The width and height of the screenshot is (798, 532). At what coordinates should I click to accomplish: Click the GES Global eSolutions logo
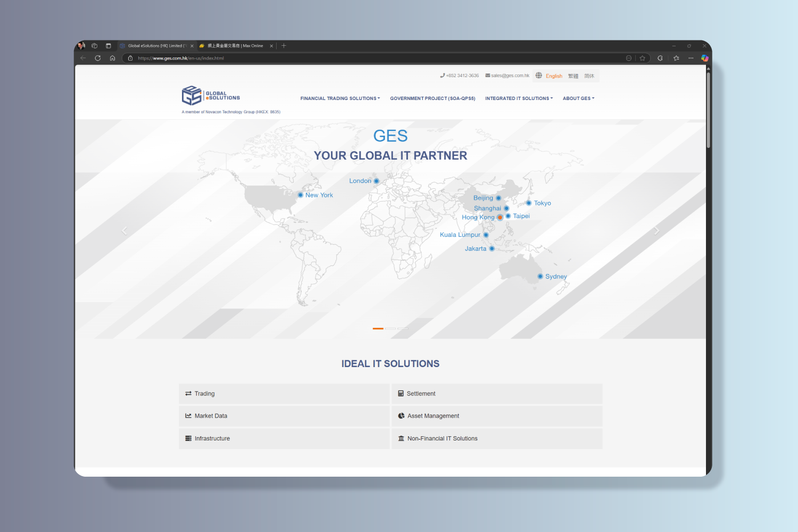click(211, 96)
